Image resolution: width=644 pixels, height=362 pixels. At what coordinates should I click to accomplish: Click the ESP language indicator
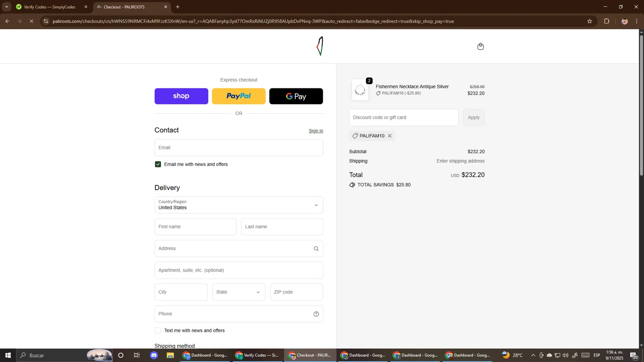[597, 356]
